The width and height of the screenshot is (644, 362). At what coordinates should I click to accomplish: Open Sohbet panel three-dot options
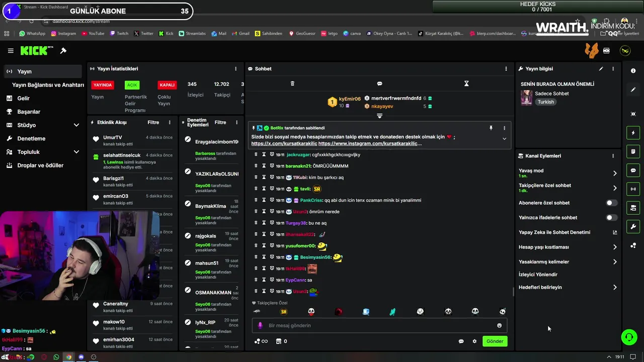[506, 69]
